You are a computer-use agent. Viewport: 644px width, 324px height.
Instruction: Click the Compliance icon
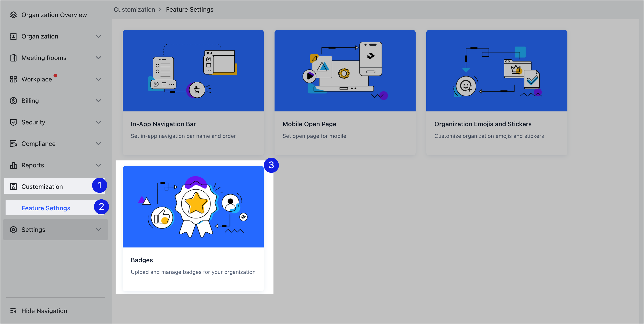coord(13,144)
